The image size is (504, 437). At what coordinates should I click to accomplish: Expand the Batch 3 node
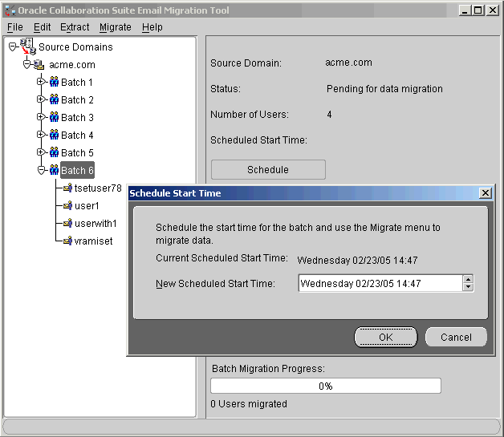pos(40,117)
